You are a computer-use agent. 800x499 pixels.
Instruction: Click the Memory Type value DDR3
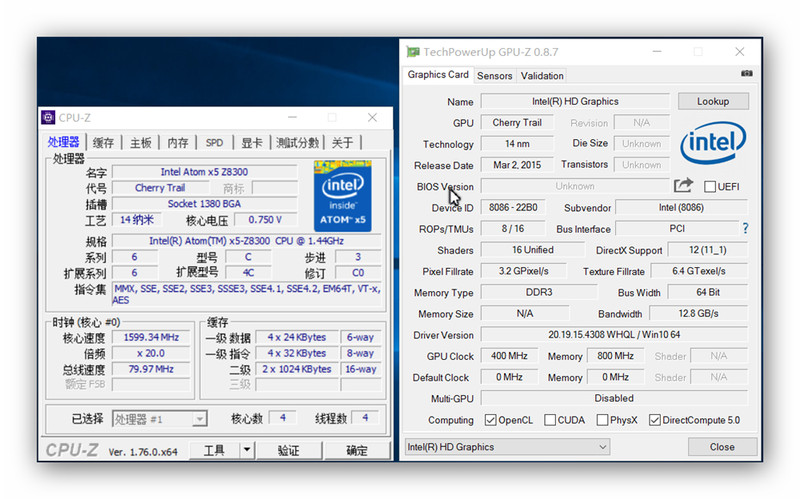pyautogui.click(x=539, y=292)
